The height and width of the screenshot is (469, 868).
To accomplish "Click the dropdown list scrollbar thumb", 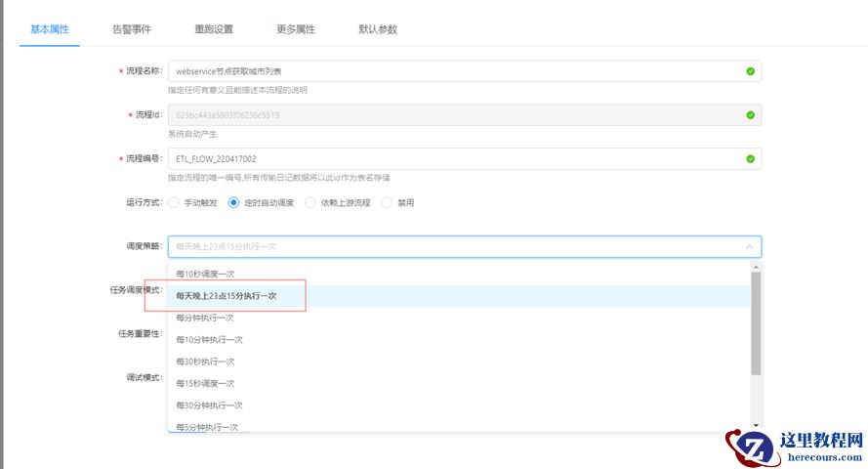I will click(x=756, y=322).
